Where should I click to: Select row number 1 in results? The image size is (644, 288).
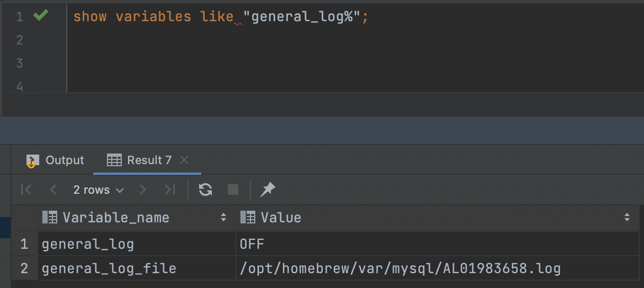point(24,244)
